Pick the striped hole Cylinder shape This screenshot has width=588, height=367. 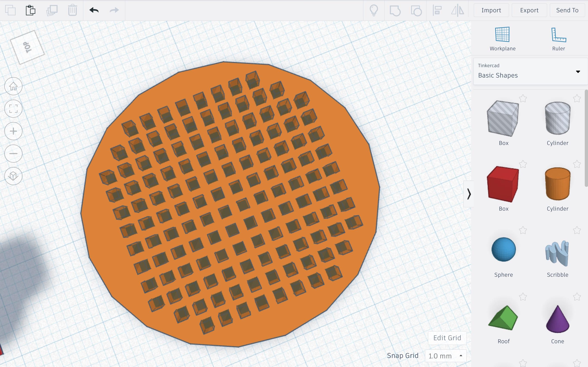(x=557, y=118)
